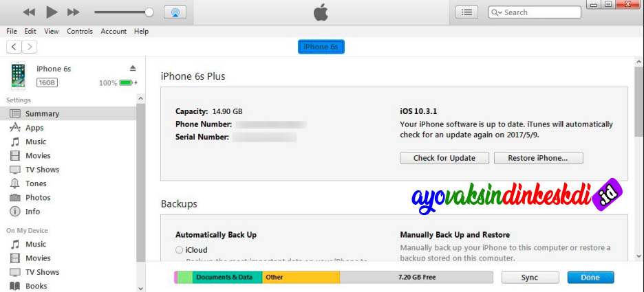The image size is (644, 292).
Task: Open the Edit menu
Action: click(30, 31)
